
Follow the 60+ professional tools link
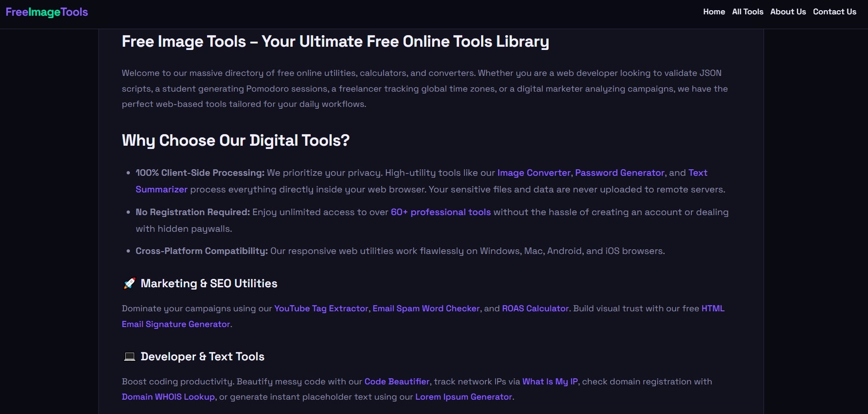click(441, 212)
